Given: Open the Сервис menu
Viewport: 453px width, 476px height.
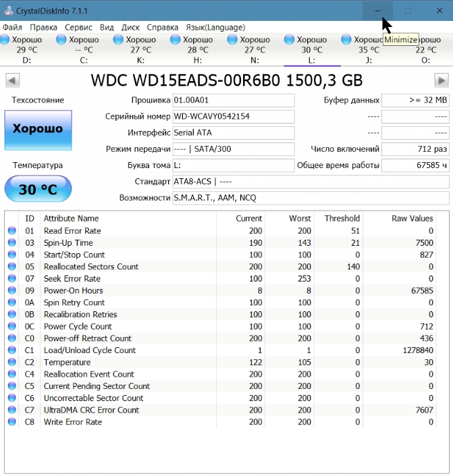Looking at the screenshot, I should point(78,27).
